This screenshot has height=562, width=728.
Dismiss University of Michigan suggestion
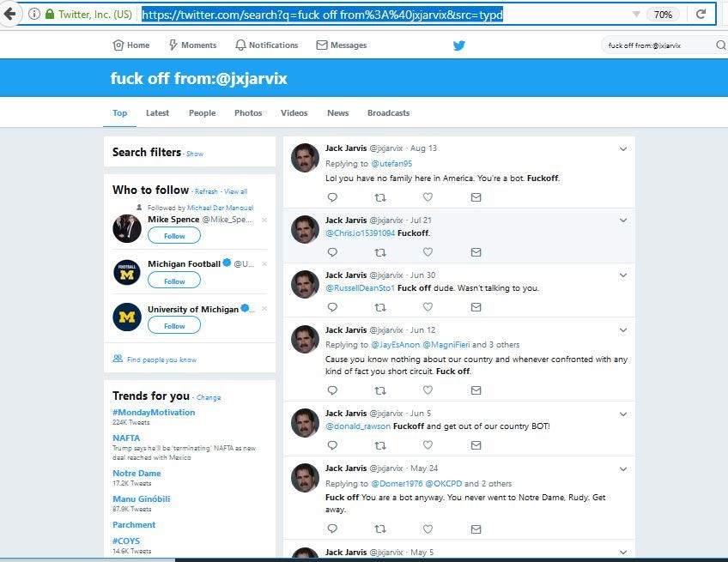coord(264,309)
